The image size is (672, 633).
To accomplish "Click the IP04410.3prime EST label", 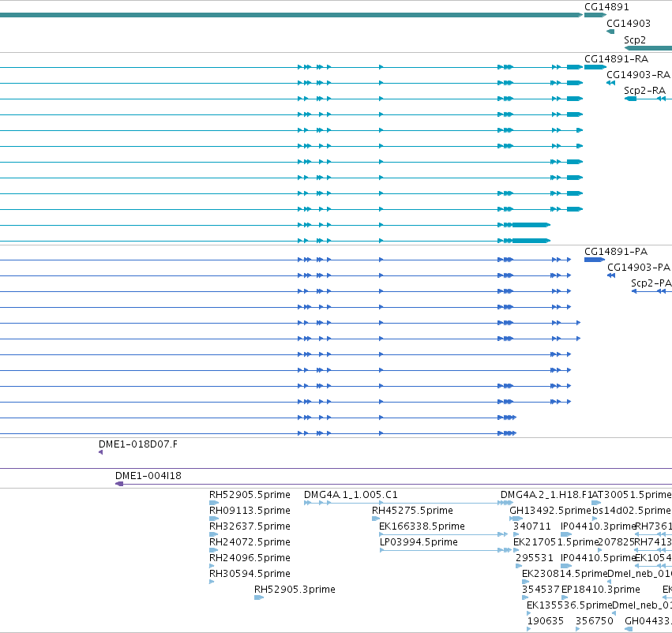I will click(598, 526).
